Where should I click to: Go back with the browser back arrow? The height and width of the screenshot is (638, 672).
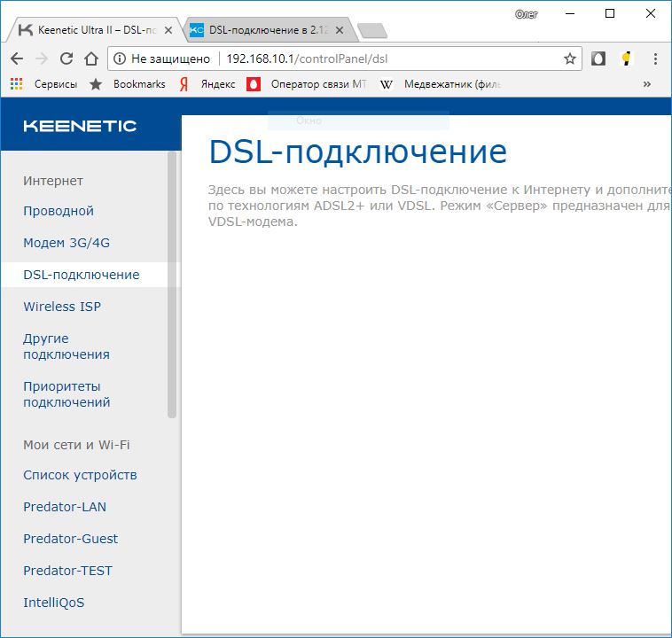click(17, 58)
